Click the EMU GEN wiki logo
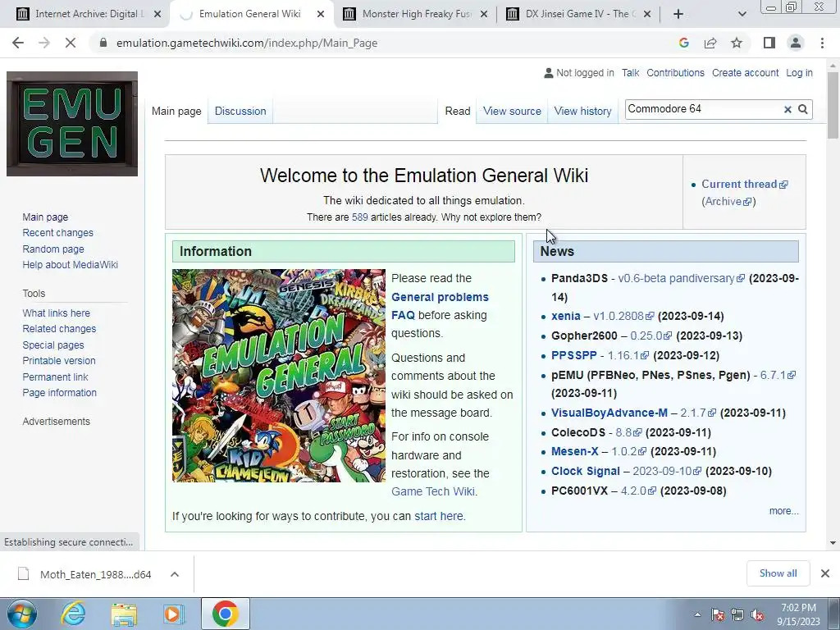840x630 pixels. [x=72, y=124]
